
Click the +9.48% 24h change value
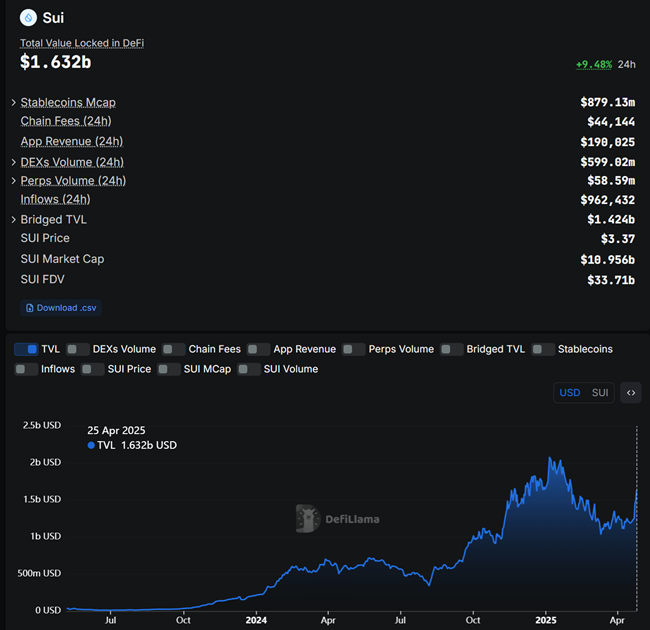click(594, 65)
